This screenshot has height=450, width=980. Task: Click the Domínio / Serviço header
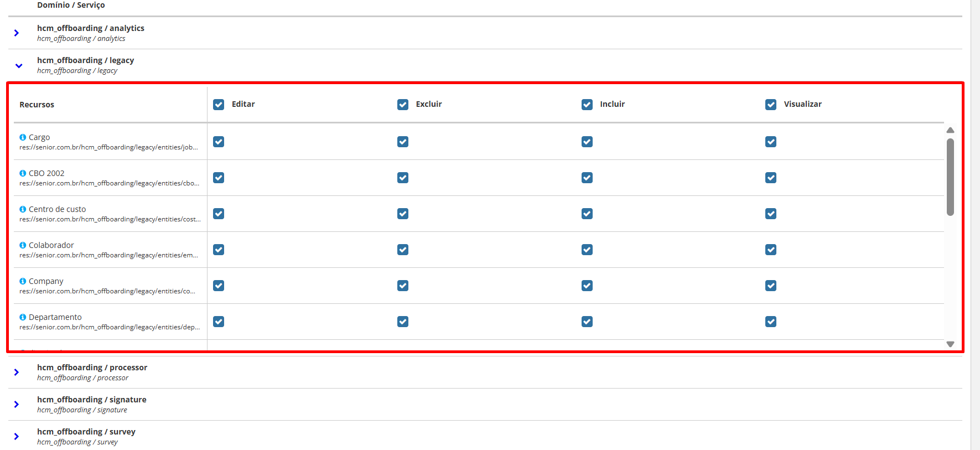click(x=71, y=5)
